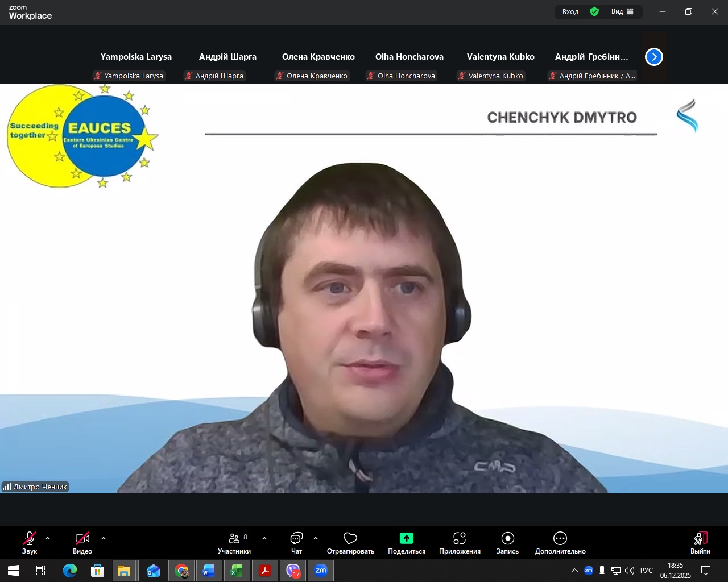This screenshot has height=582, width=728.
Task: Open the Дополнительно more options icon
Action: 560,538
